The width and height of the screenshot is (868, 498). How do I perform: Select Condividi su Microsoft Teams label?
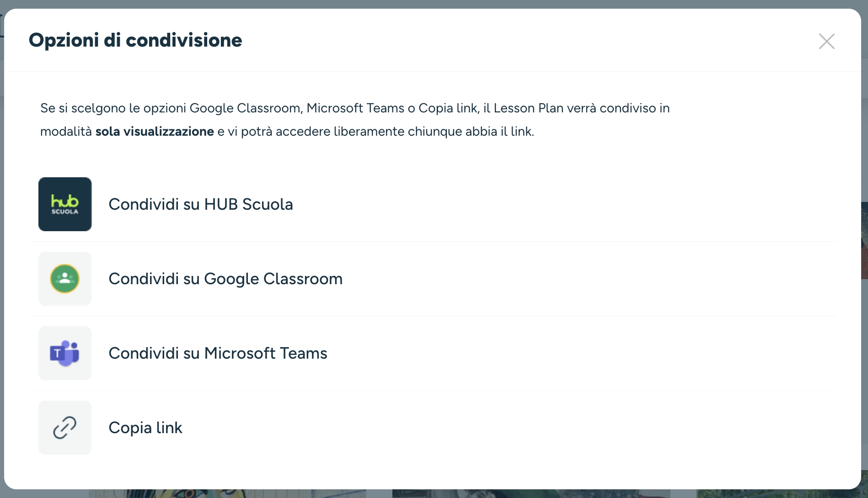[x=218, y=353]
